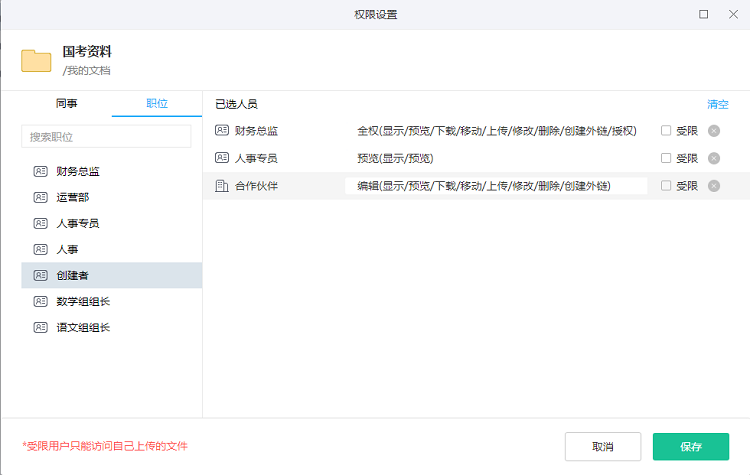Click 人事专员 name in selected members
The height and width of the screenshot is (475, 750).
coord(256,158)
